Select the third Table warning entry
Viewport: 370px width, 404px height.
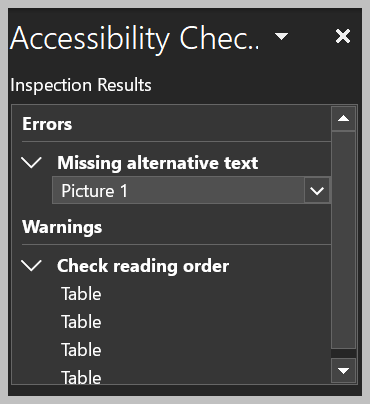coord(82,350)
